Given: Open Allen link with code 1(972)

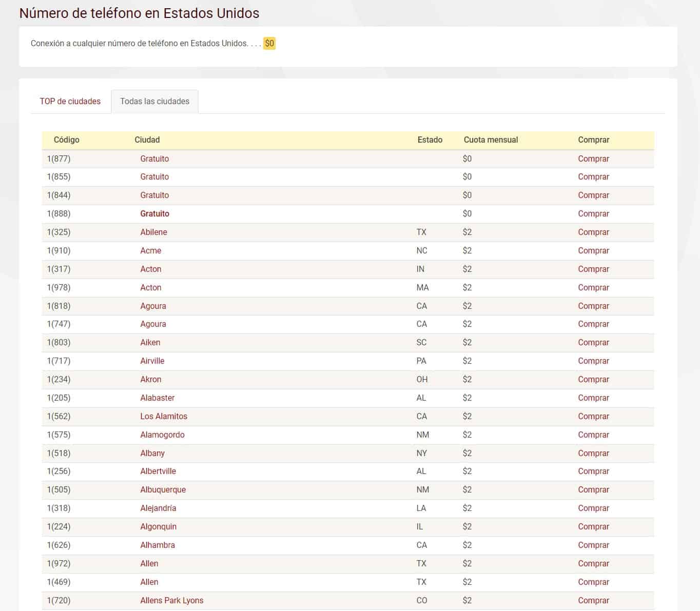Looking at the screenshot, I should coord(149,563).
